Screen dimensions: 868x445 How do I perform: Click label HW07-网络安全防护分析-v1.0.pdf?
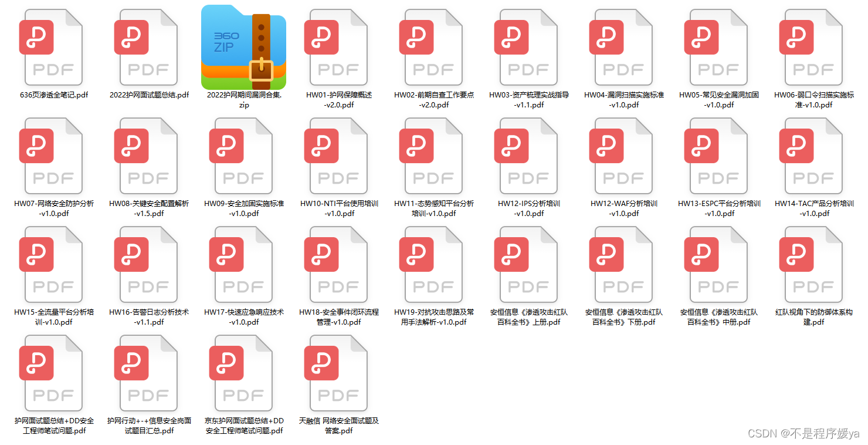click(x=54, y=208)
